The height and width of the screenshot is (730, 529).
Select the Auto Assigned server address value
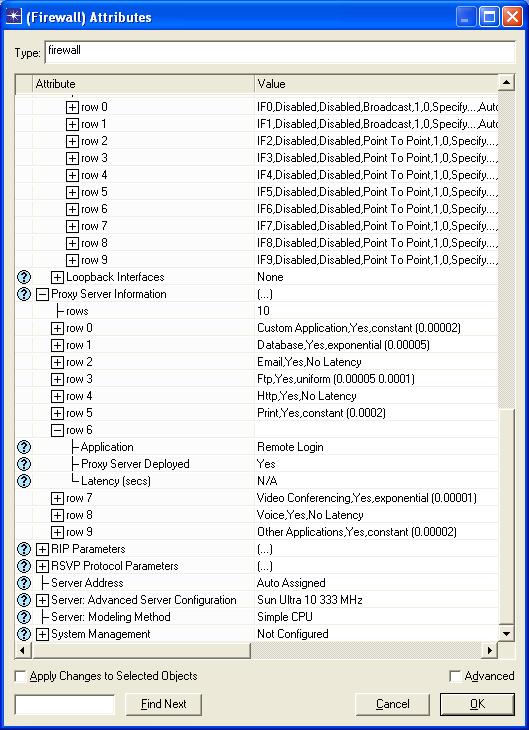(376, 583)
